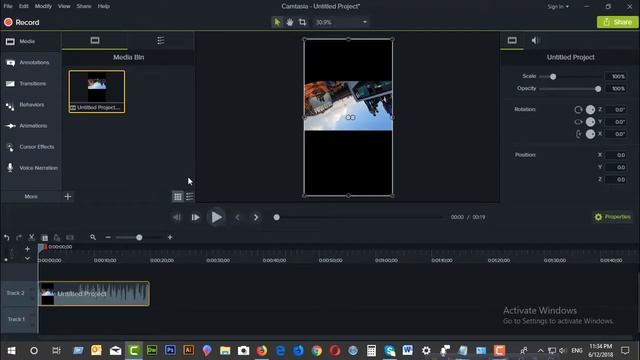
Task: Select the Untitled Project clip on Track 2
Action: 94,293
